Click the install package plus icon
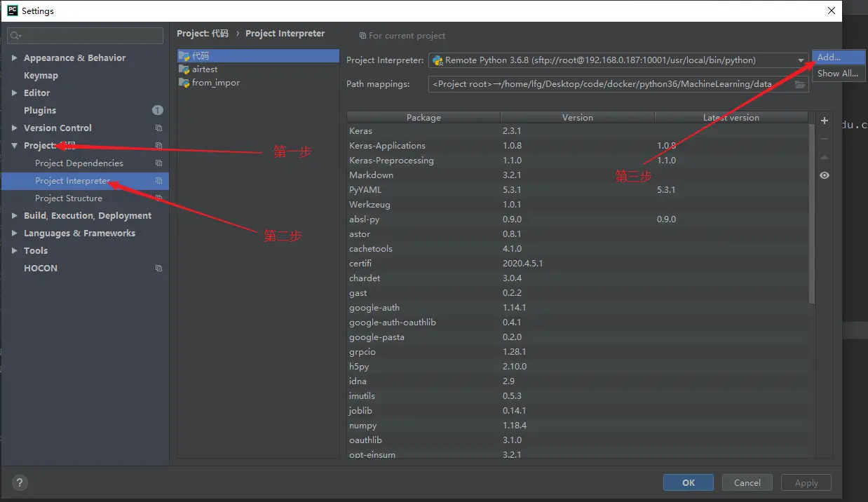The image size is (868, 502). coord(825,121)
